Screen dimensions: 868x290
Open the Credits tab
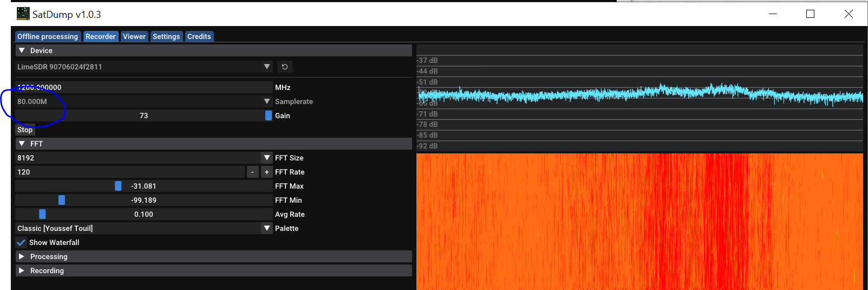point(199,36)
